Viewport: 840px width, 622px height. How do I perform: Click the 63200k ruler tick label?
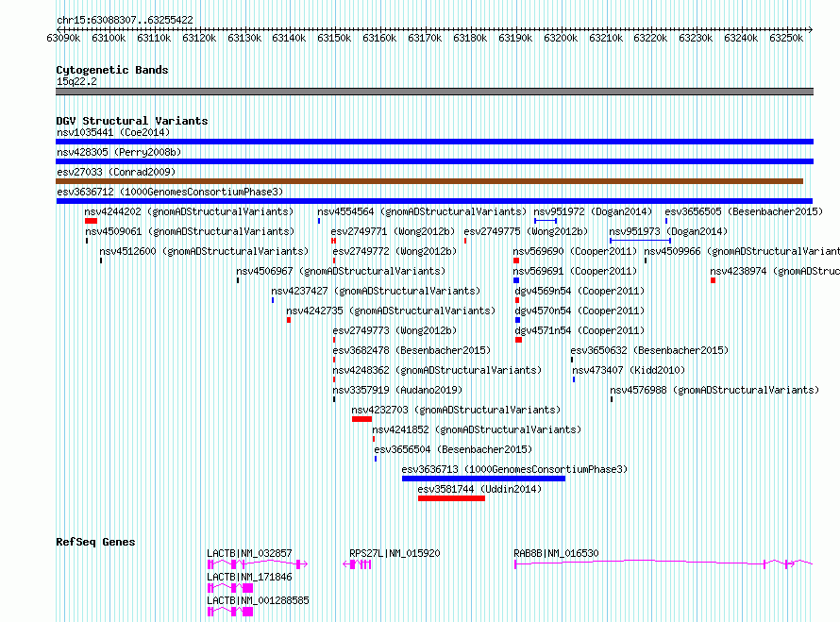[x=561, y=38]
